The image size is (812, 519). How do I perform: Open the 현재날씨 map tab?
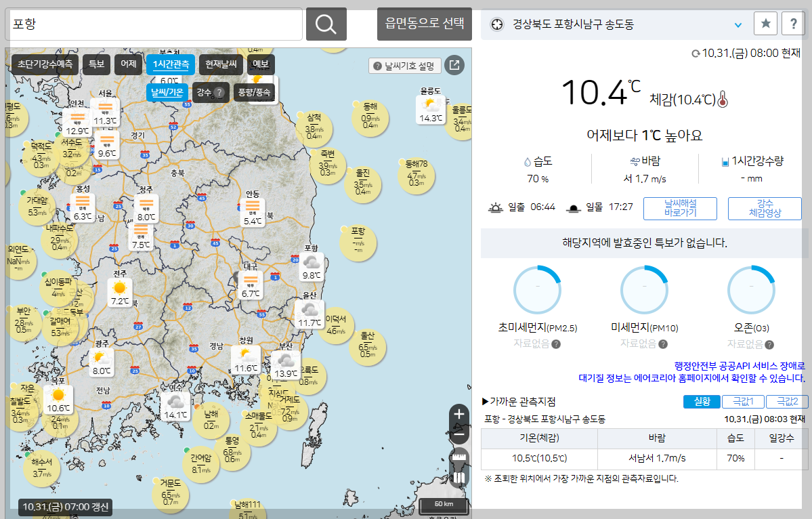click(x=221, y=64)
